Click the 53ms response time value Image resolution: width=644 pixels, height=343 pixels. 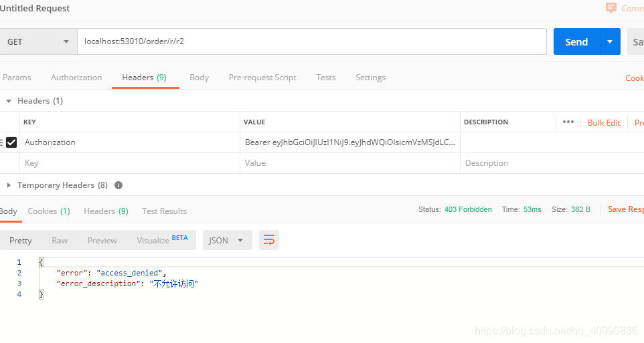coord(532,210)
